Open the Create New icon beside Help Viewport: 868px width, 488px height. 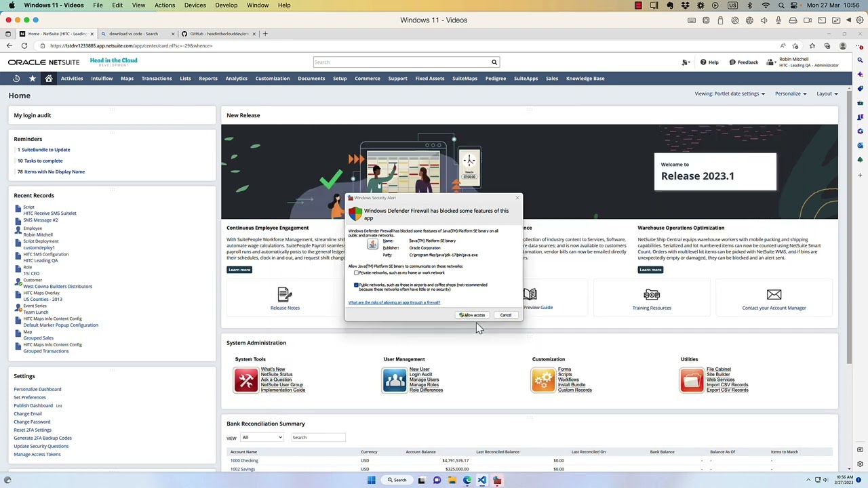tap(686, 62)
